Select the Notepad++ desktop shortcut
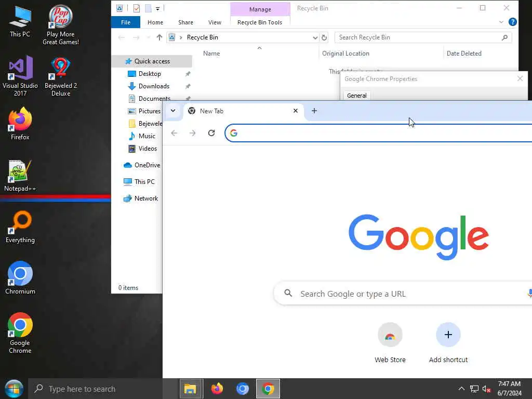This screenshot has height=399, width=532. 20,176
